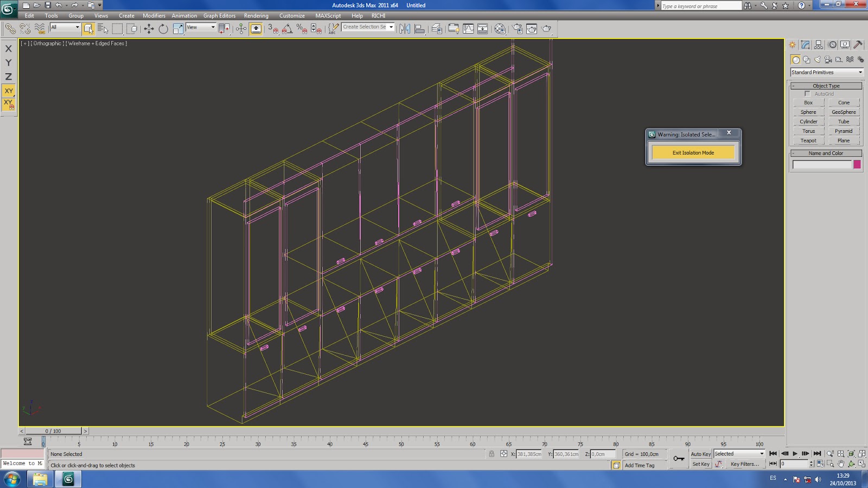Open the Modify command panel tab
Image resolution: width=868 pixels, height=488 pixels.
point(806,45)
